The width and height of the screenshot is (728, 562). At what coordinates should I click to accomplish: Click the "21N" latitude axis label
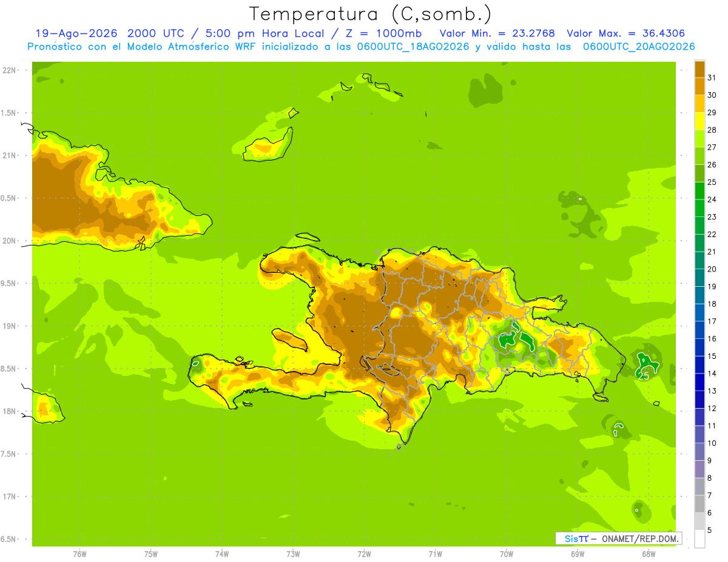(x=8, y=155)
